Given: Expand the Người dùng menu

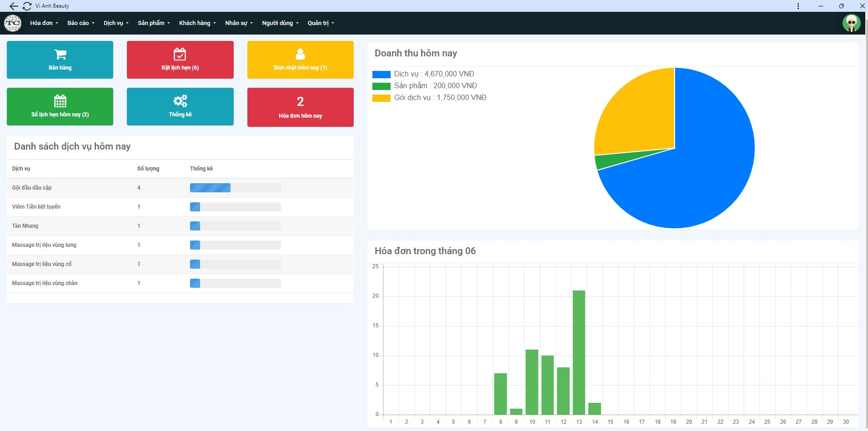Looking at the screenshot, I should coord(280,23).
